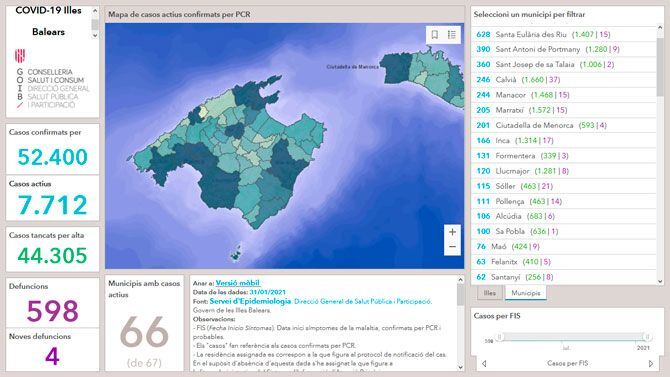This screenshot has width=670, height=377.
Task: Open the Servei d'Epidemiologia link
Action: click(x=250, y=301)
